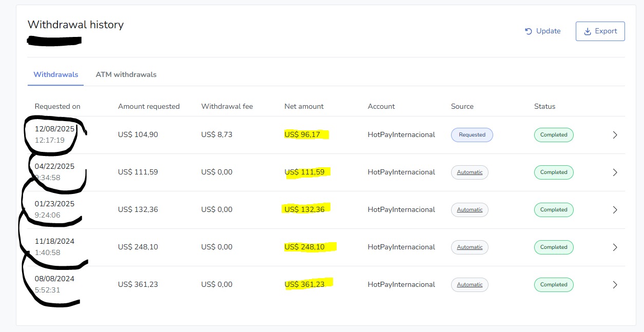Click the Amount requested column header
This screenshot has height=332, width=644.
pyautogui.click(x=149, y=106)
